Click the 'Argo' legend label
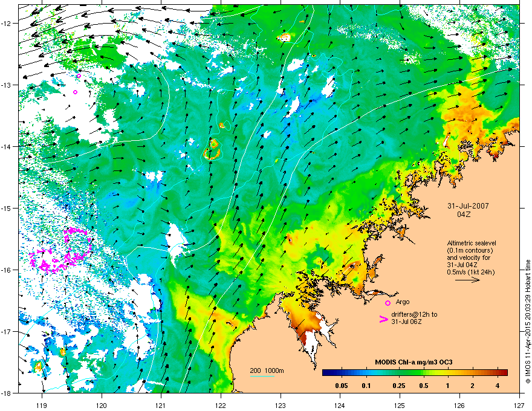The image size is (532, 411). click(403, 302)
